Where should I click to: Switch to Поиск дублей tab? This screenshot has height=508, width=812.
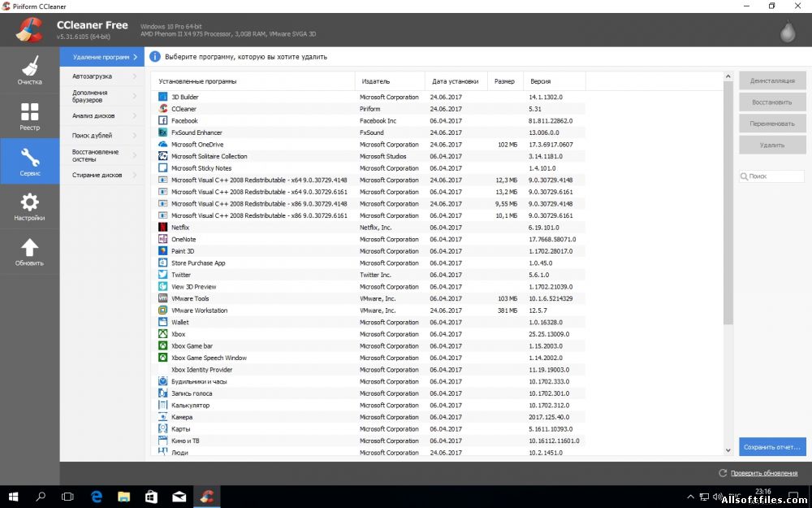[102, 135]
